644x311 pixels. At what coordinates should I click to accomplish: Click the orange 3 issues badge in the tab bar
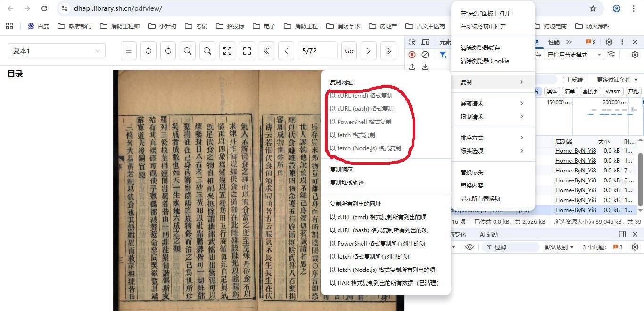(590, 42)
